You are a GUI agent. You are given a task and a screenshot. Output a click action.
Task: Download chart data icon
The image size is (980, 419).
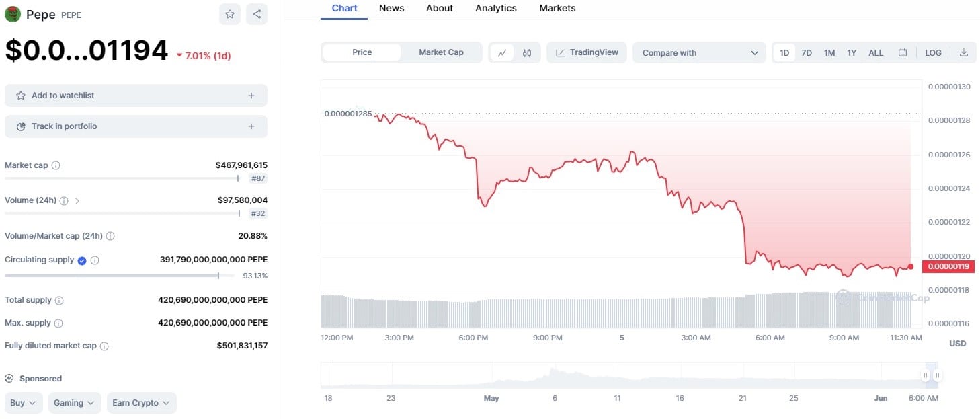(x=963, y=52)
